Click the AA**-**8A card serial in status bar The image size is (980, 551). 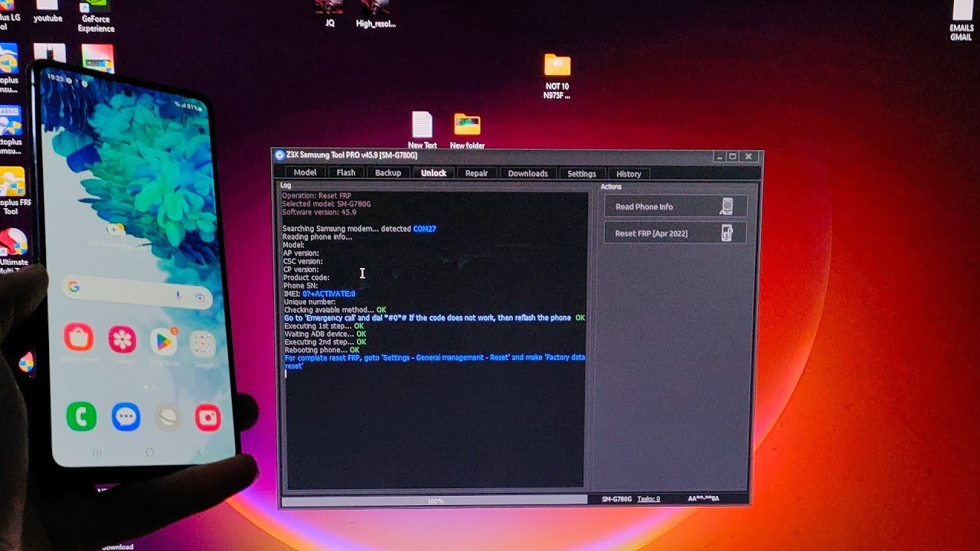click(x=704, y=498)
